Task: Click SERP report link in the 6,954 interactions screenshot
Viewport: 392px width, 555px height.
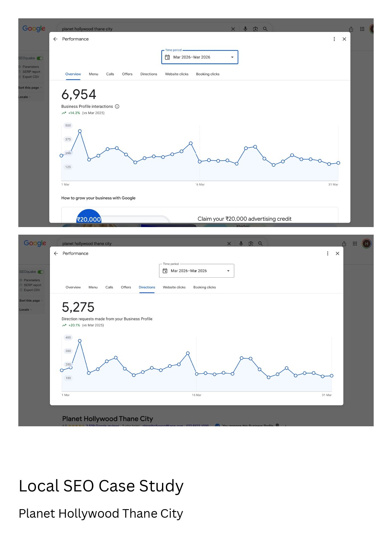Action: click(31, 72)
